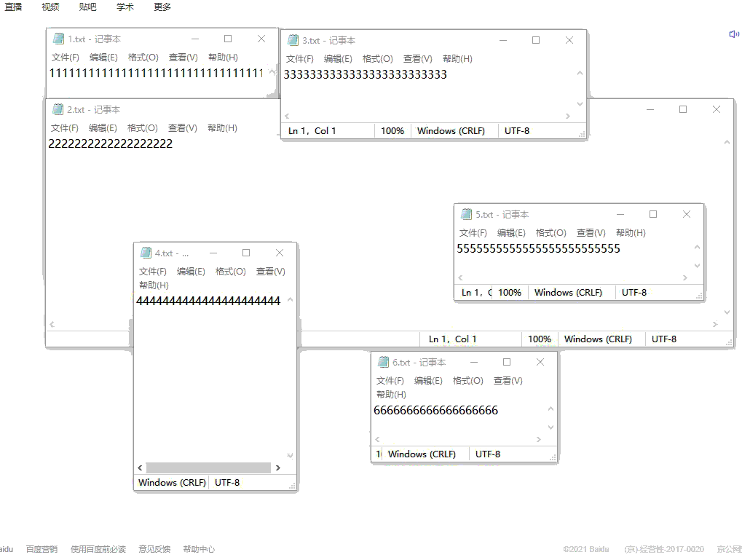Image resolution: width=742 pixels, height=560 pixels.
Task: Open 编辑(E) menu in 6.txt window
Action: pos(428,381)
